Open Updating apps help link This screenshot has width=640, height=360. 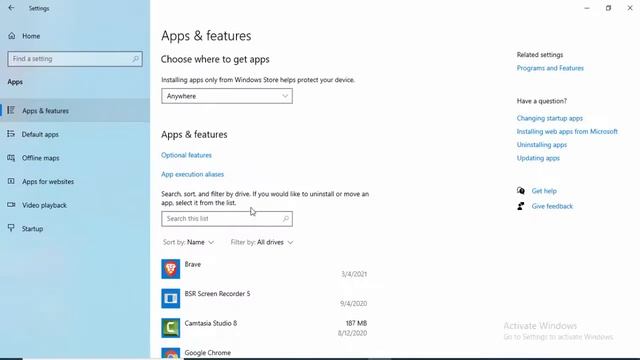pyautogui.click(x=538, y=158)
